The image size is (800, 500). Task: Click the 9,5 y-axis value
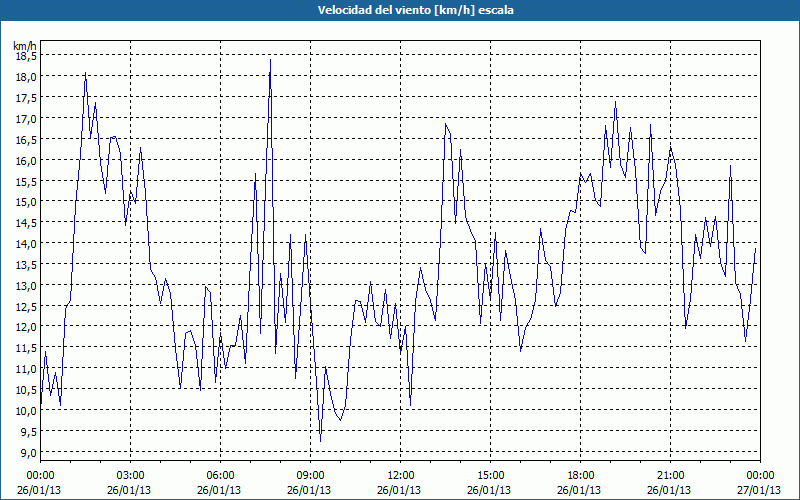[x=28, y=431]
